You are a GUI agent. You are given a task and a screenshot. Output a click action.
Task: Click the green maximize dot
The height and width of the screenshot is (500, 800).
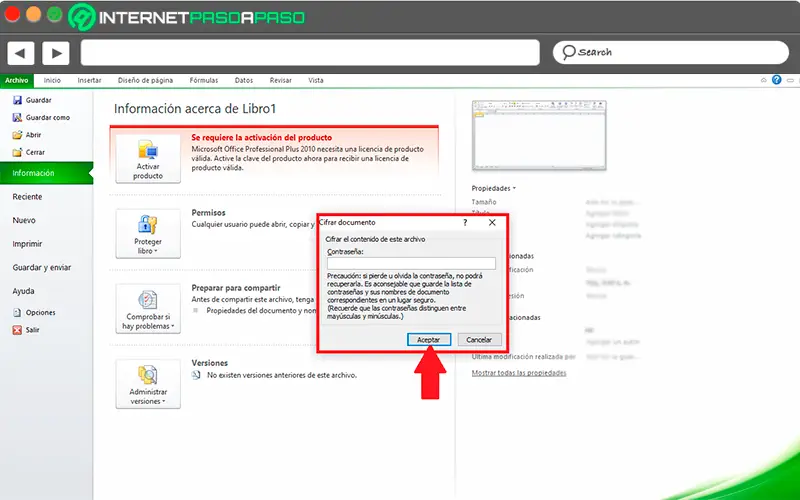coord(55,14)
